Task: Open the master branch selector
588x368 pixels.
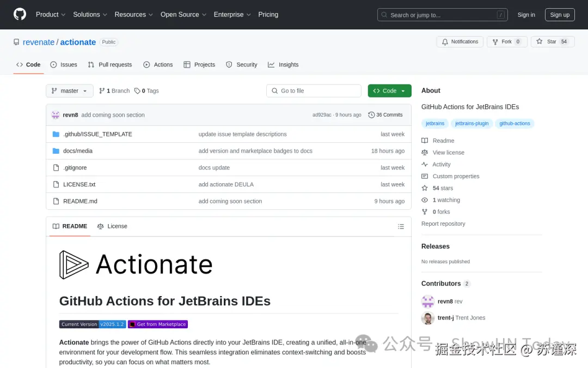Action: 69,91
